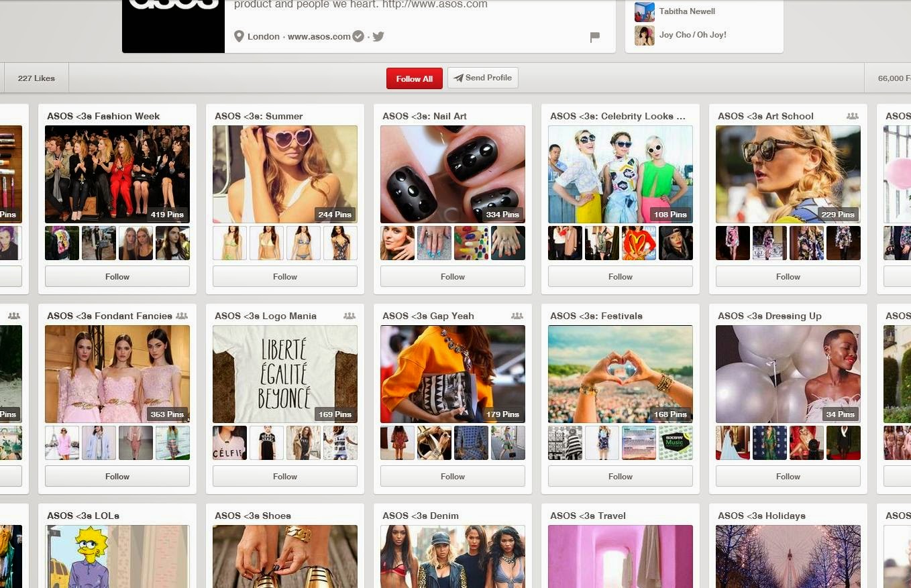The width and height of the screenshot is (911, 588).
Task: Open the Festivals heart hands cover image
Action: (621, 374)
